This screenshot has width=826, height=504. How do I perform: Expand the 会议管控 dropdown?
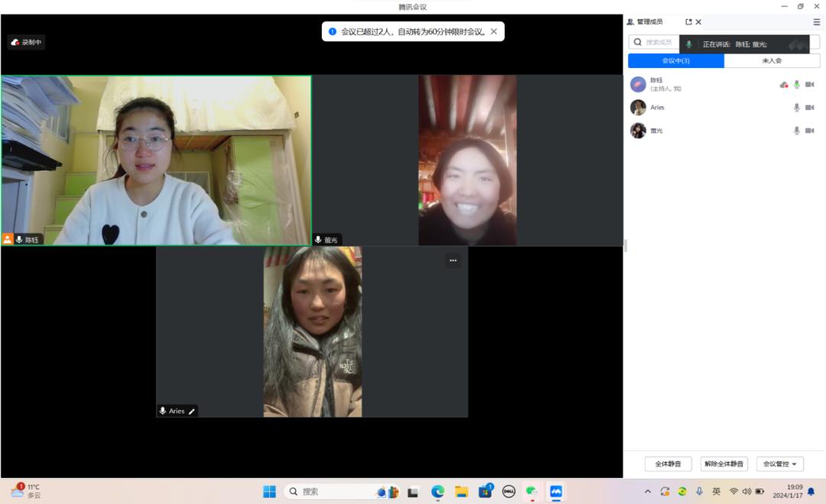click(x=779, y=464)
